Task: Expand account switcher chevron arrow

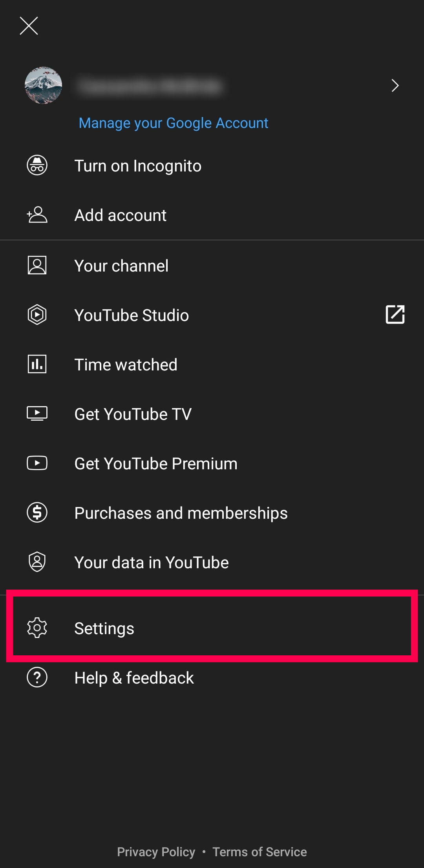Action: click(395, 86)
